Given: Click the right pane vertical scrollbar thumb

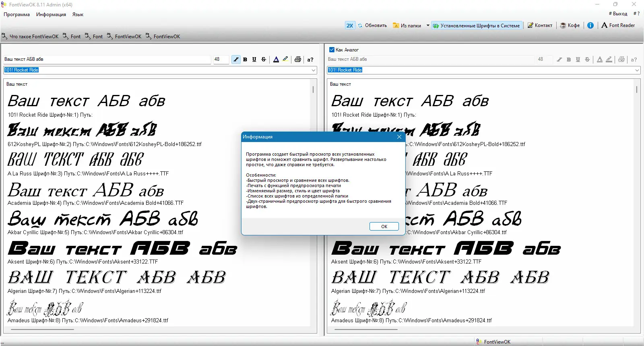Looking at the screenshot, I should tap(637, 89).
